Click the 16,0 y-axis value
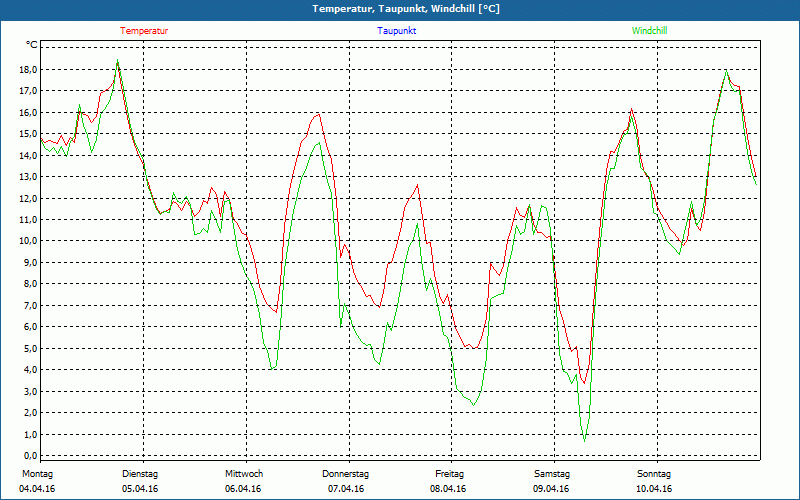The image size is (800, 500). coord(29,112)
